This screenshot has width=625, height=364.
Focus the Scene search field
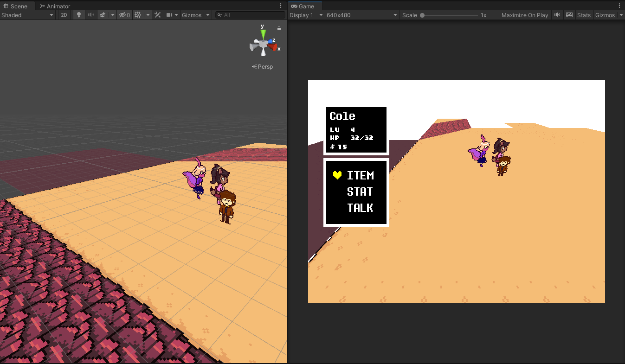(251, 15)
